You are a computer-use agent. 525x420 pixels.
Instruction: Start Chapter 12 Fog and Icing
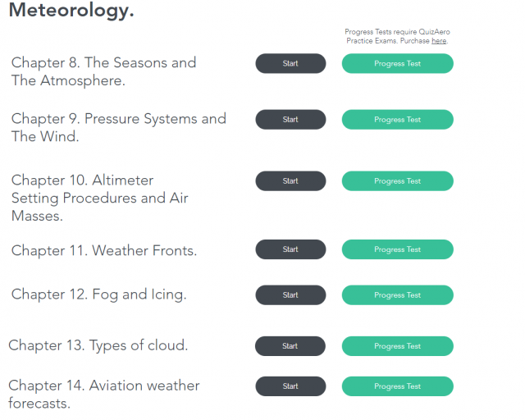(290, 295)
